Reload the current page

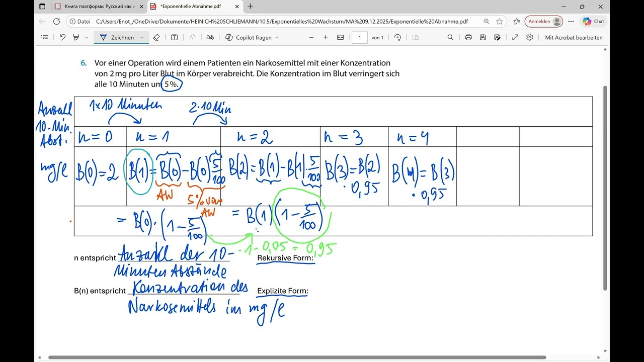pyautogui.click(x=56, y=21)
